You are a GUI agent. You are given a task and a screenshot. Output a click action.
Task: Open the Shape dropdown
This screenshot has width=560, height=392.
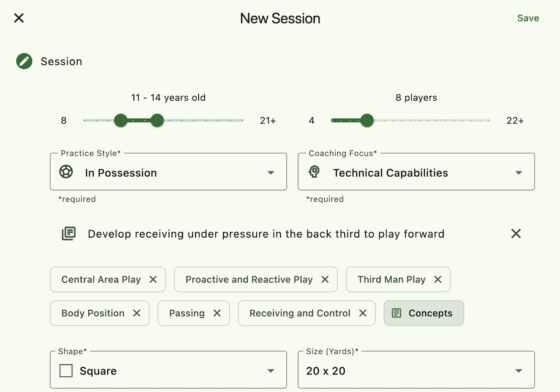point(271,371)
